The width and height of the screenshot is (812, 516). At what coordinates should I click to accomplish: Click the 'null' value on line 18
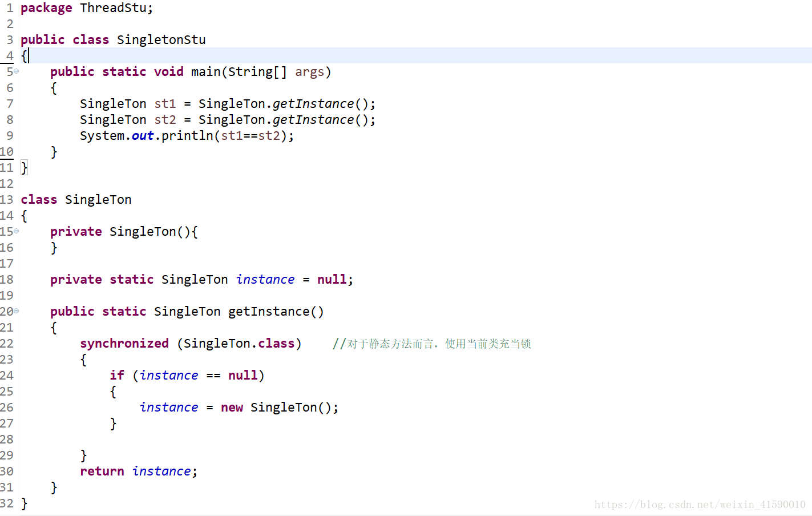click(332, 280)
